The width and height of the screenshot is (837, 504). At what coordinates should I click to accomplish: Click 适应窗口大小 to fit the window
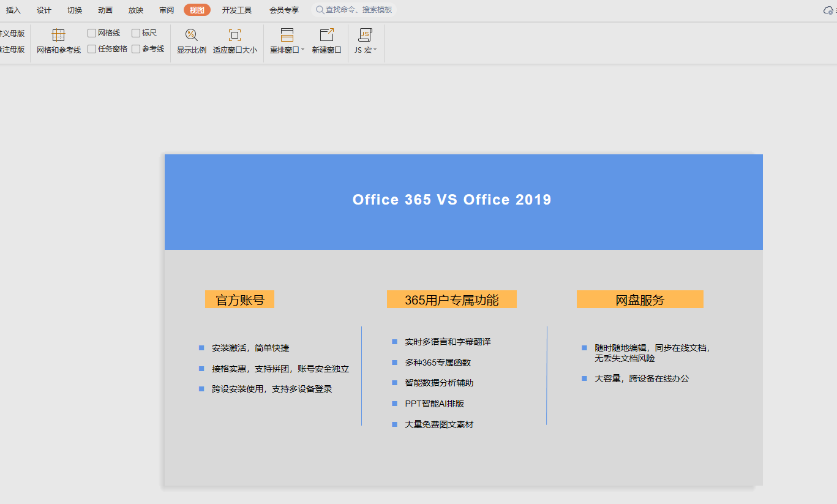(235, 42)
